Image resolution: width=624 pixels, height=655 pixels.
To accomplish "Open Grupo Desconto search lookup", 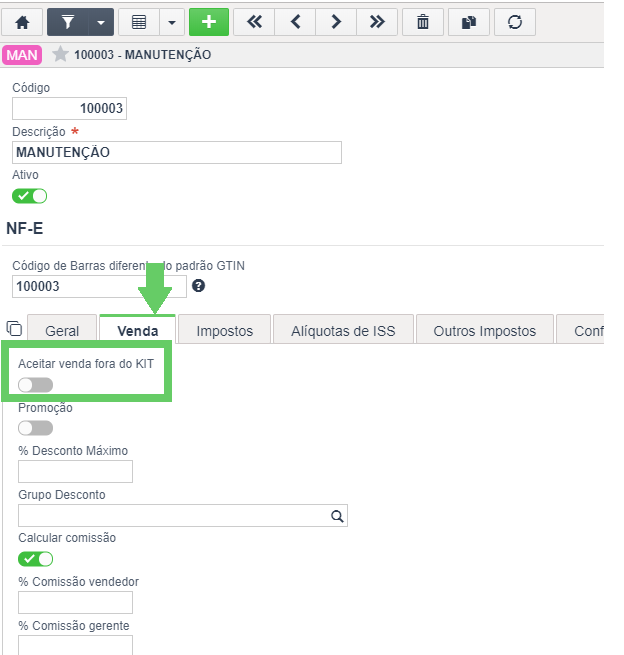I will [x=337, y=516].
